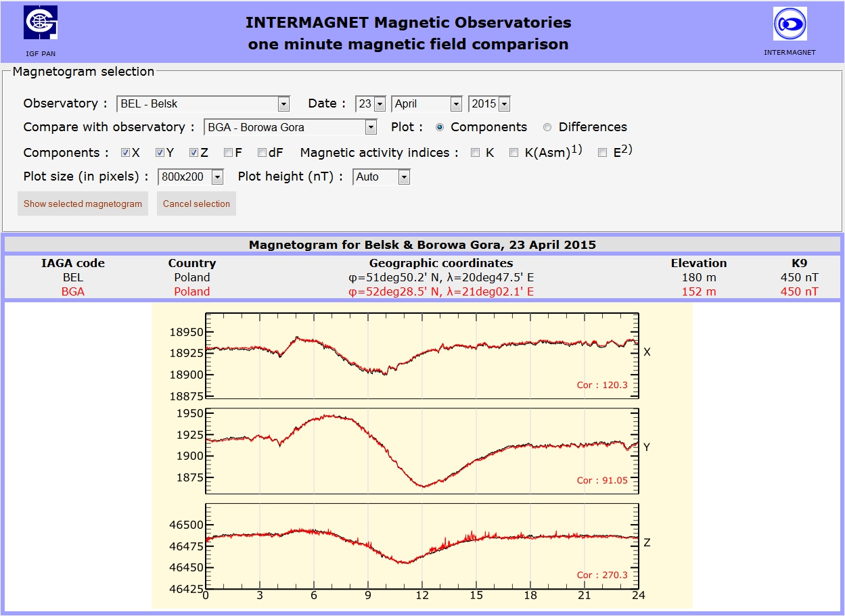Enable the dF component checkbox
The height and width of the screenshot is (616, 845).
point(262,153)
